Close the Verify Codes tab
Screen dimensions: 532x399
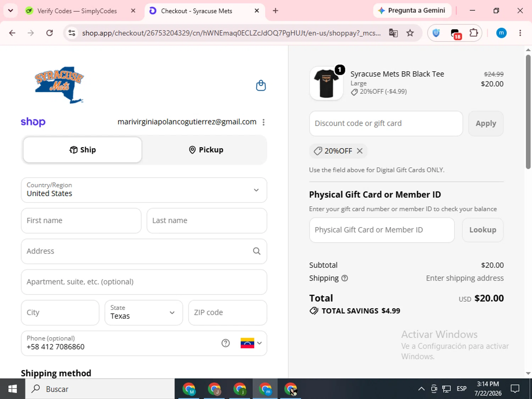click(x=133, y=11)
